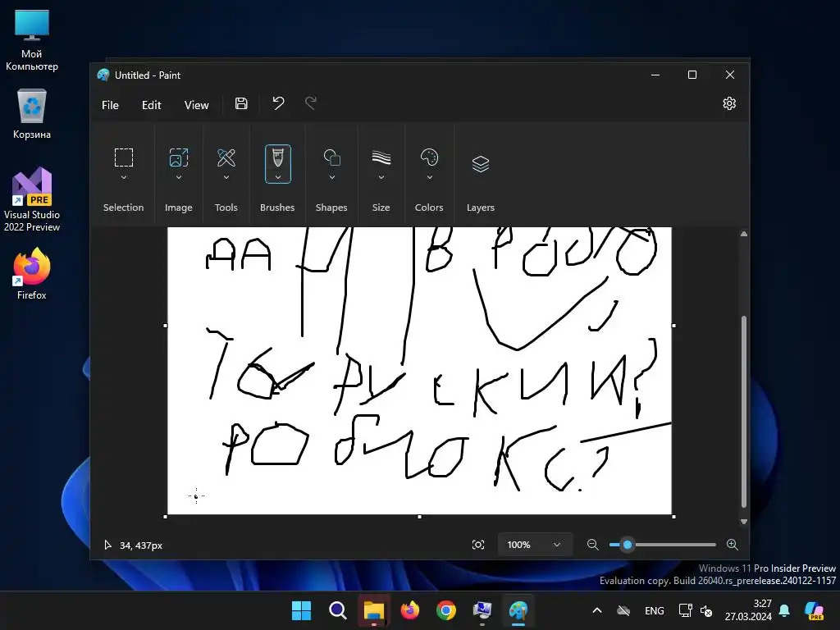Click the ENG language indicator
The height and width of the screenshot is (630, 840).
tap(654, 610)
